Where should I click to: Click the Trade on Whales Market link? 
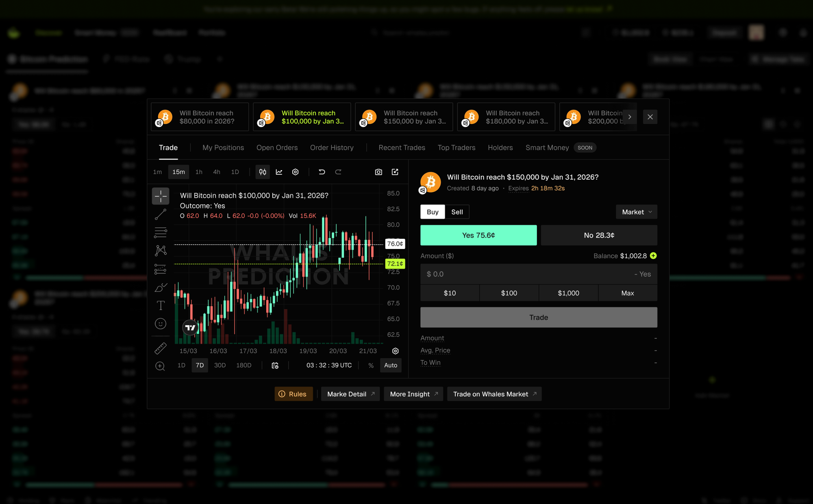494,394
